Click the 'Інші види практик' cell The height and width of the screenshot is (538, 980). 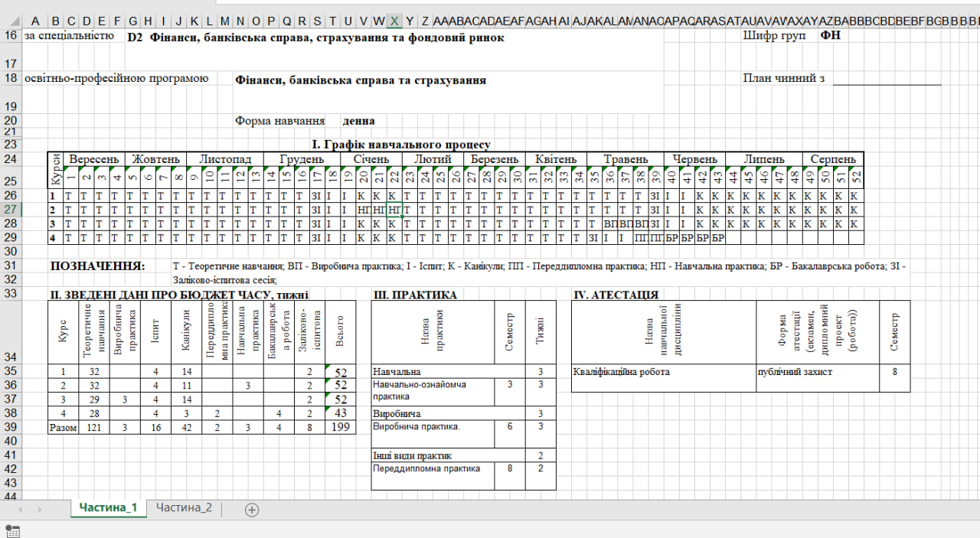[x=448, y=455]
